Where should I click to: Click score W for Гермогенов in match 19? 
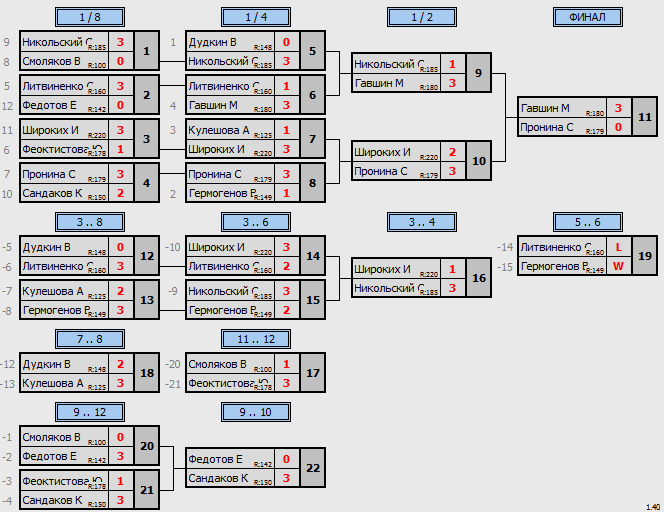(618, 266)
